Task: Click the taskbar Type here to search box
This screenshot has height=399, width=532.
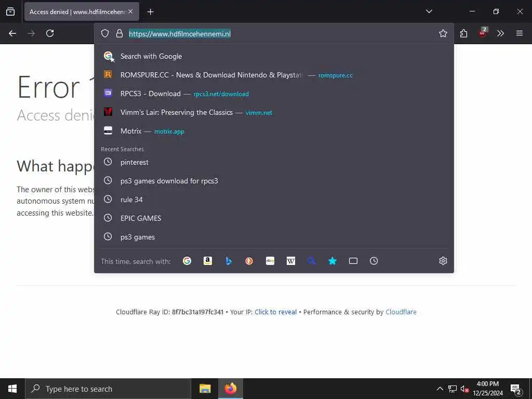Action: pos(108,389)
